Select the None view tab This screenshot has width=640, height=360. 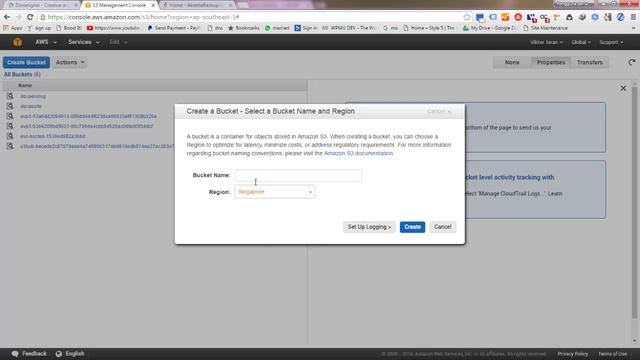coord(512,62)
